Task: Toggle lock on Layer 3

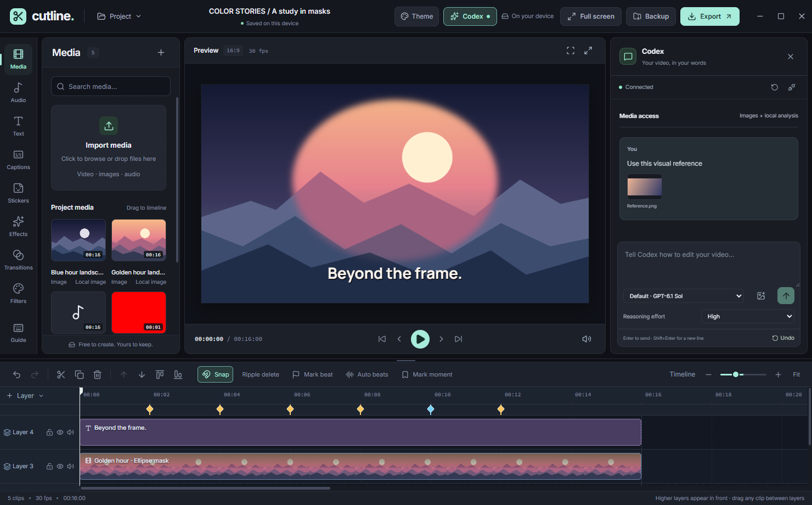Action: pos(49,467)
